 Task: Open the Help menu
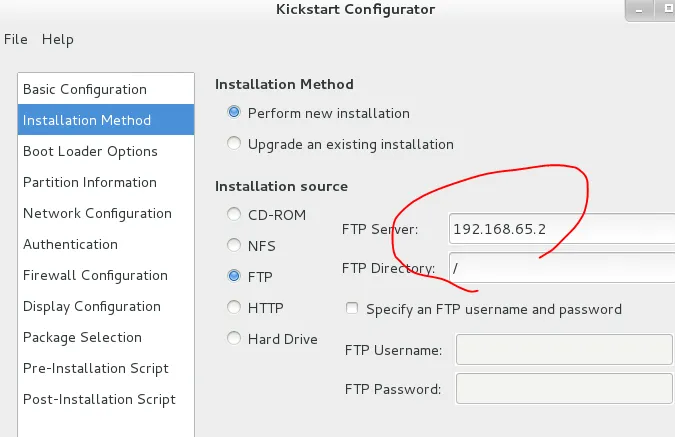(58, 39)
